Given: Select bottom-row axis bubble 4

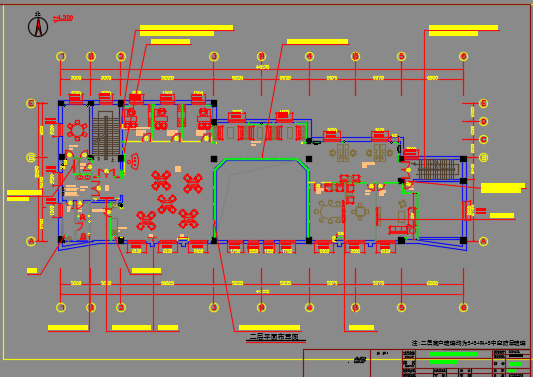Looking at the screenshot, I should coord(309,308).
